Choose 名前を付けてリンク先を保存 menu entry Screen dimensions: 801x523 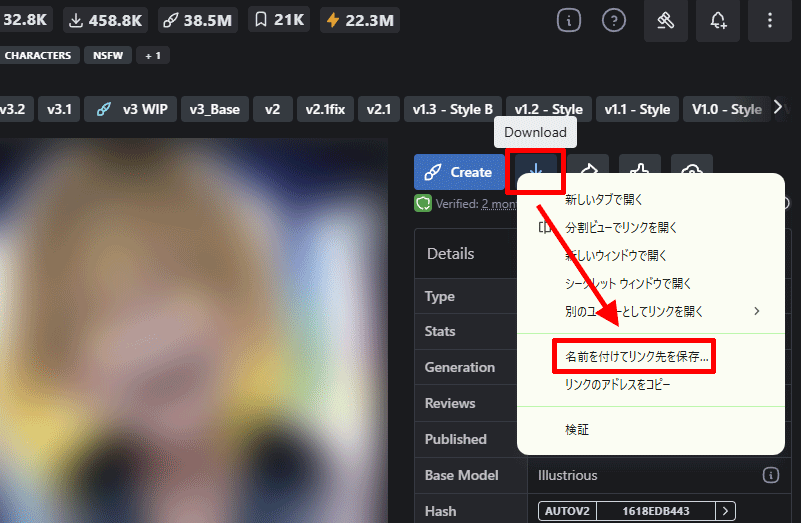tap(650, 356)
